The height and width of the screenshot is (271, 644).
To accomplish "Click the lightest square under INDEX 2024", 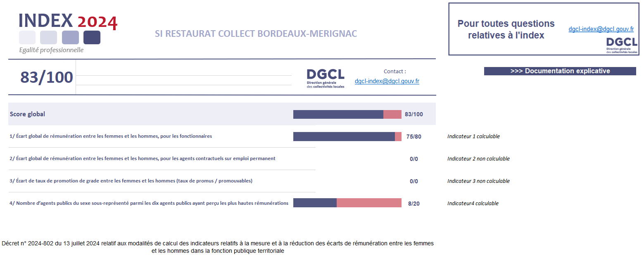I will click(x=27, y=37).
